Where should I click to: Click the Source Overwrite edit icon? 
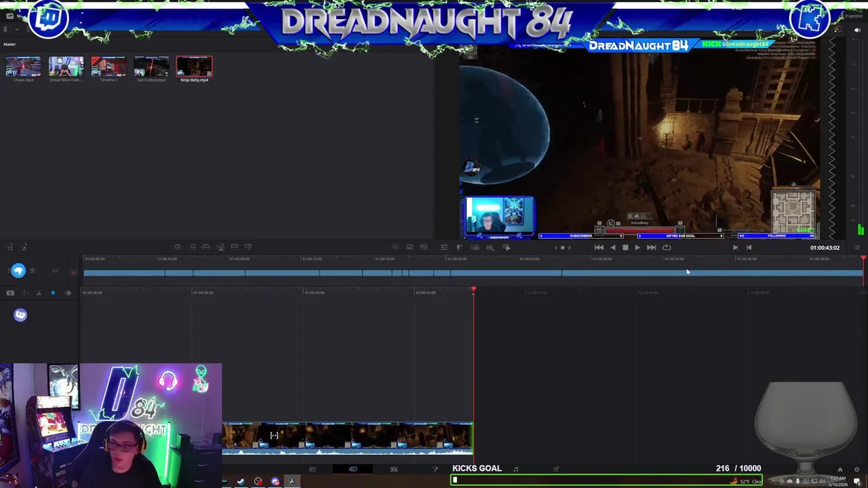point(248,247)
